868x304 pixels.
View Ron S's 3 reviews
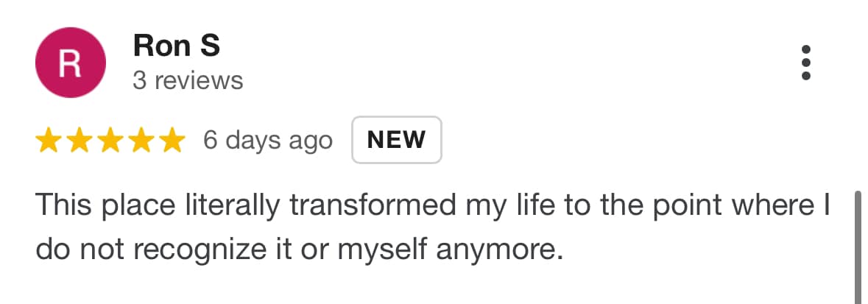point(188,81)
